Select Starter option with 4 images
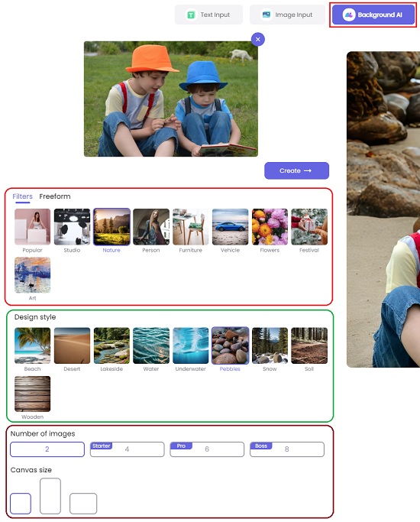Image resolution: width=420 pixels, height=522 pixels. [128, 449]
